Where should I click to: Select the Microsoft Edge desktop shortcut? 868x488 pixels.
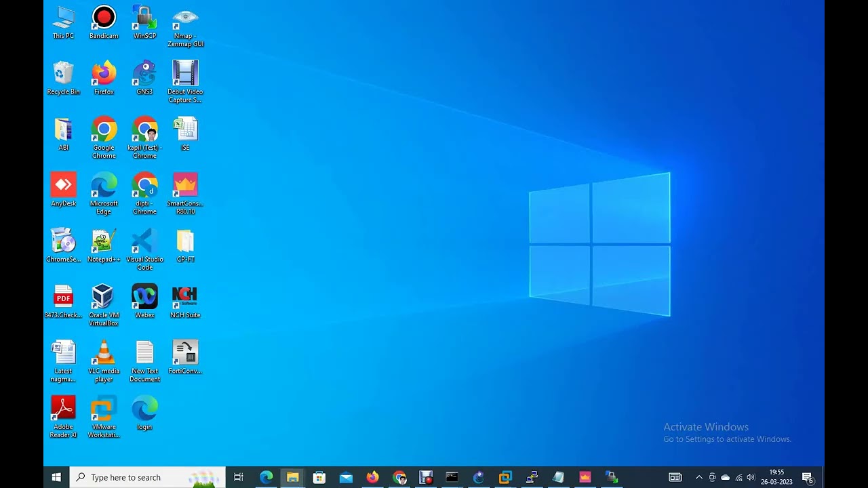tap(104, 193)
